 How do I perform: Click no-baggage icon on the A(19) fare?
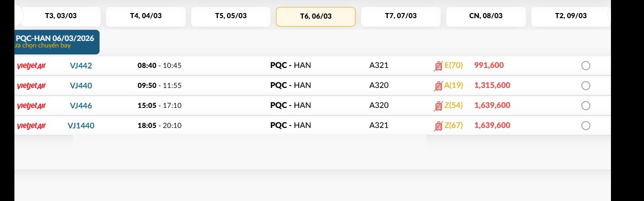438,86
